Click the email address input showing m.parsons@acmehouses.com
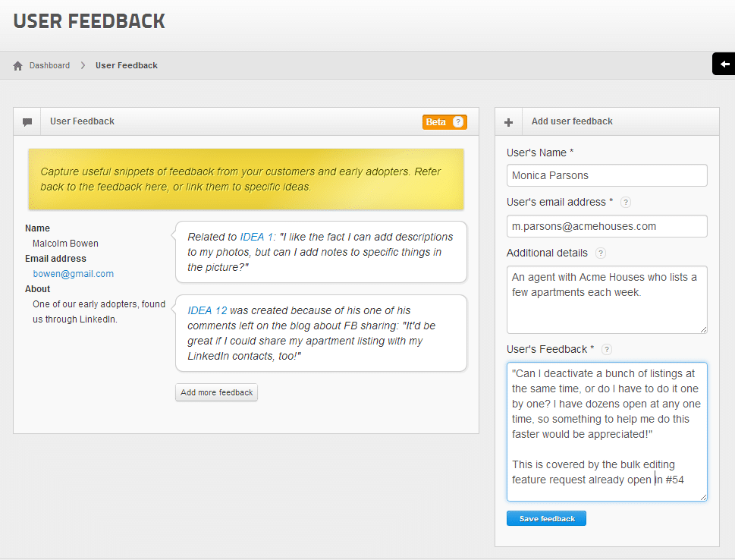The height and width of the screenshot is (560, 735). click(606, 226)
